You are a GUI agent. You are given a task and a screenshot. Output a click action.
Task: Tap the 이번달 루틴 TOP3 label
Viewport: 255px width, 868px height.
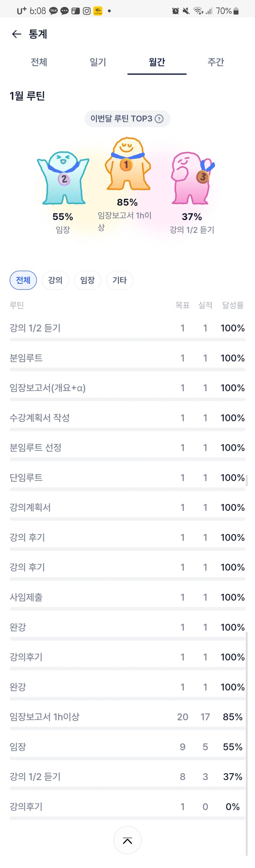click(121, 119)
